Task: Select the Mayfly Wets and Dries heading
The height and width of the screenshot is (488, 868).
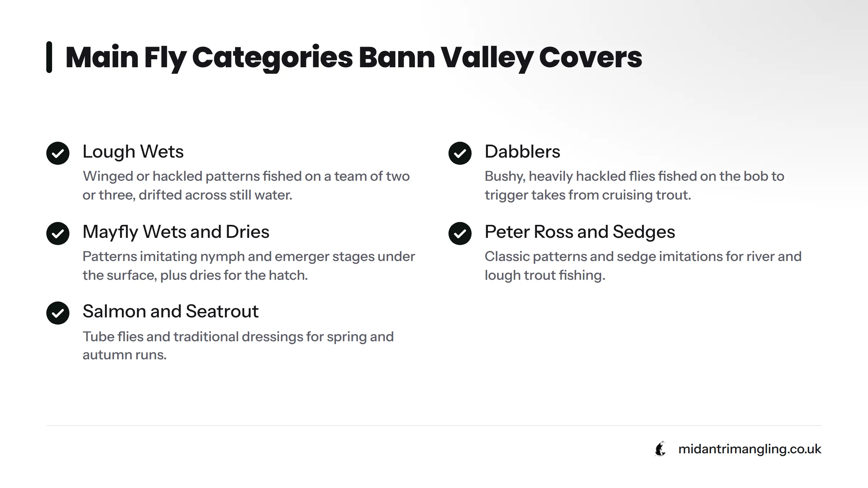Action: point(176,232)
